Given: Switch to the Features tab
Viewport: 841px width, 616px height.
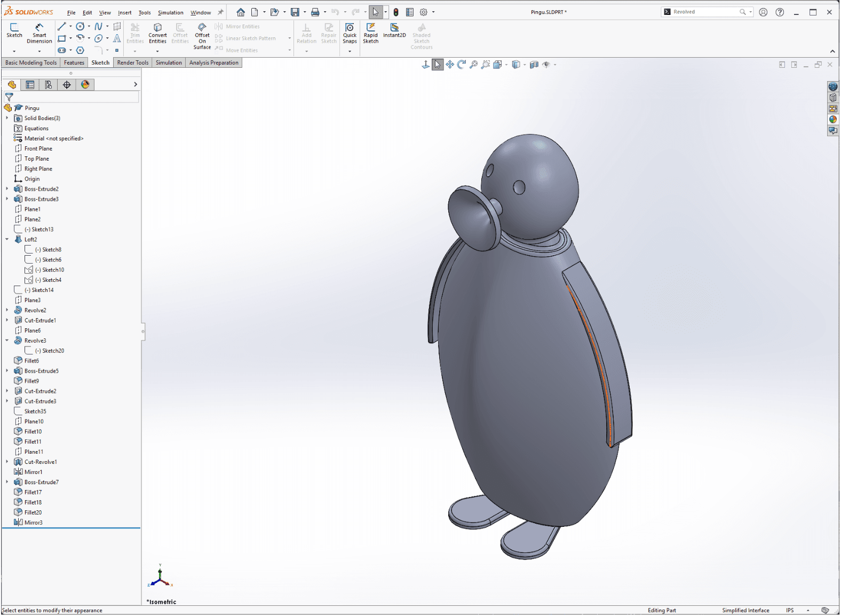Looking at the screenshot, I should (74, 62).
